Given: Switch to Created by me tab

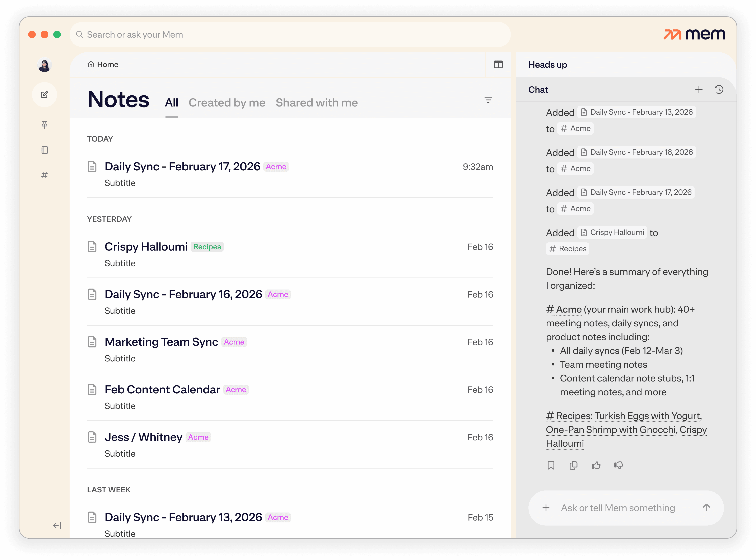Looking at the screenshot, I should (x=227, y=103).
